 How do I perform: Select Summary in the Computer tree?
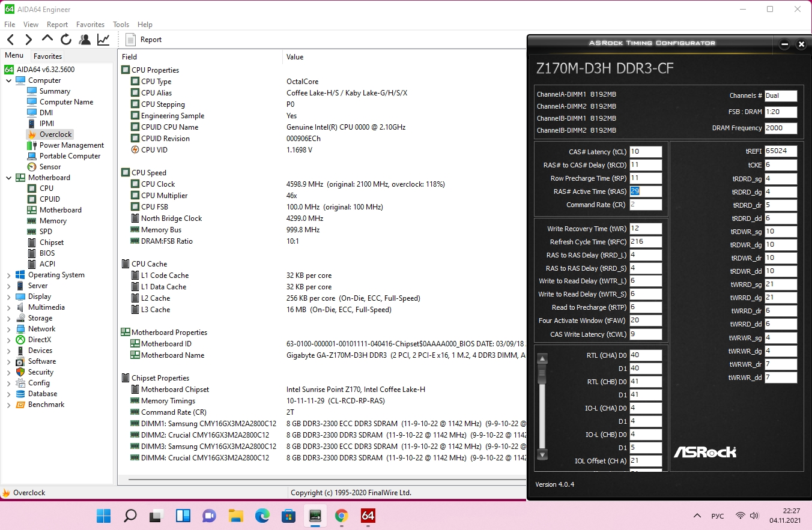55,91
